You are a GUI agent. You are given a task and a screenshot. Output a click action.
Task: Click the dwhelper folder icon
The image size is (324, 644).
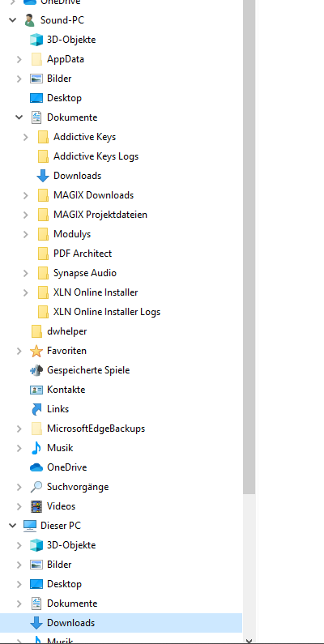36,331
